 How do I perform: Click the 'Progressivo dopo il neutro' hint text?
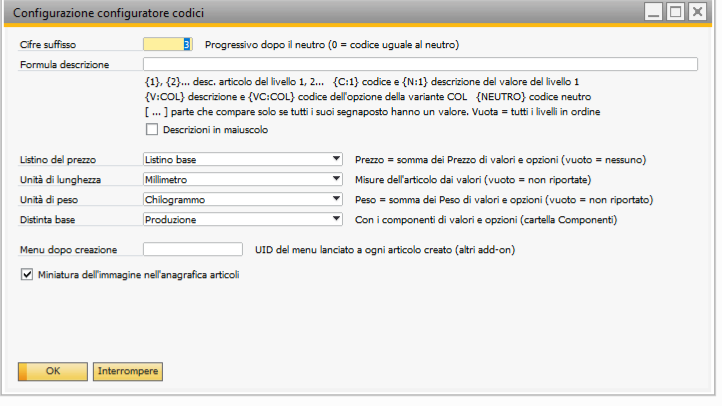click(x=332, y=45)
